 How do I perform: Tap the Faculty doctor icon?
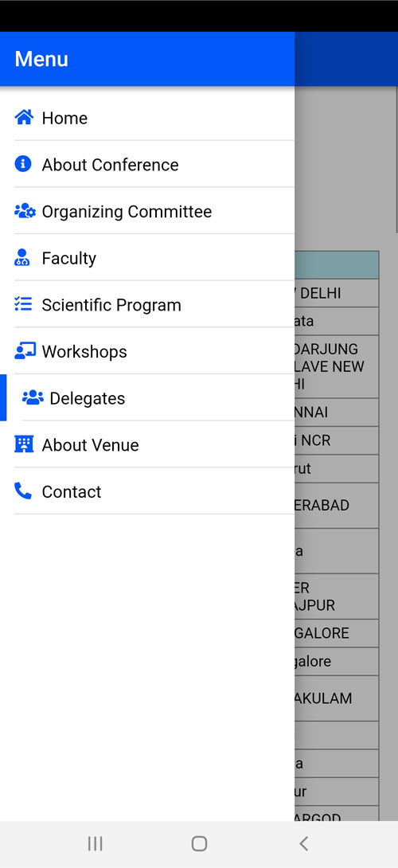point(22,257)
